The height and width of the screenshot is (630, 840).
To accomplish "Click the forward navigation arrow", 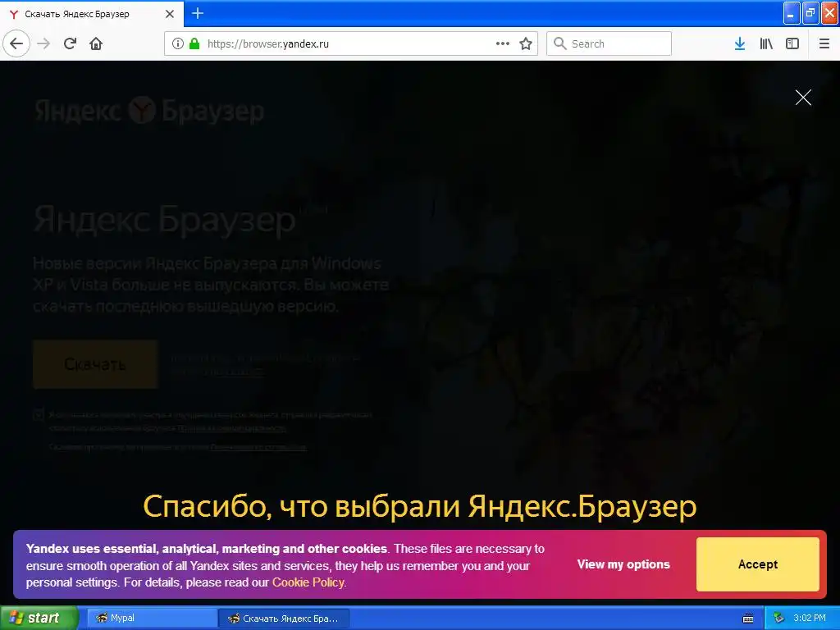I will pyautogui.click(x=43, y=43).
